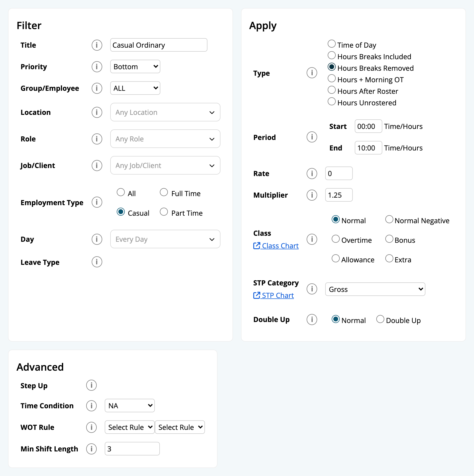Click the Rate info icon
Viewport: 474px width, 476px height.
pyautogui.click(x=312, y=174)
